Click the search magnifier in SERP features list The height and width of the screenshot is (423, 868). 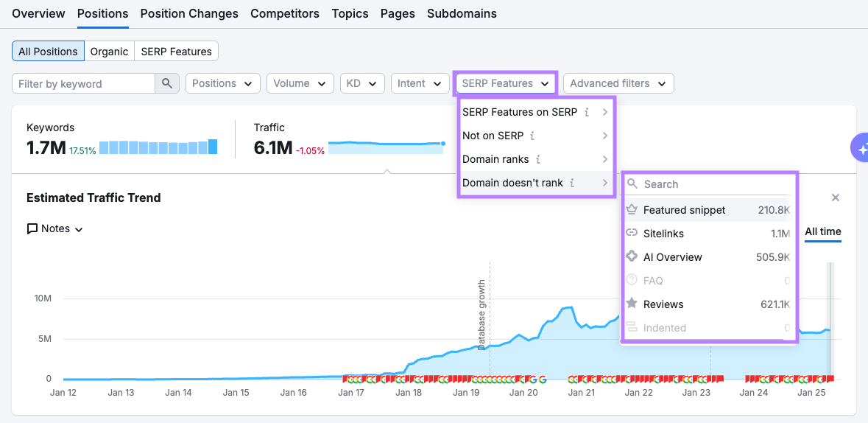point(632,184)
